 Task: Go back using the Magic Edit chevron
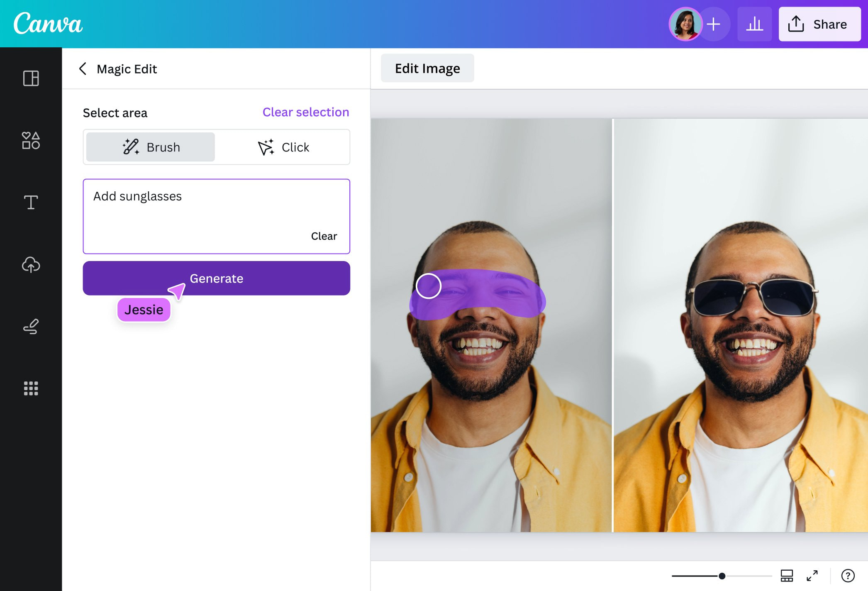83,69
